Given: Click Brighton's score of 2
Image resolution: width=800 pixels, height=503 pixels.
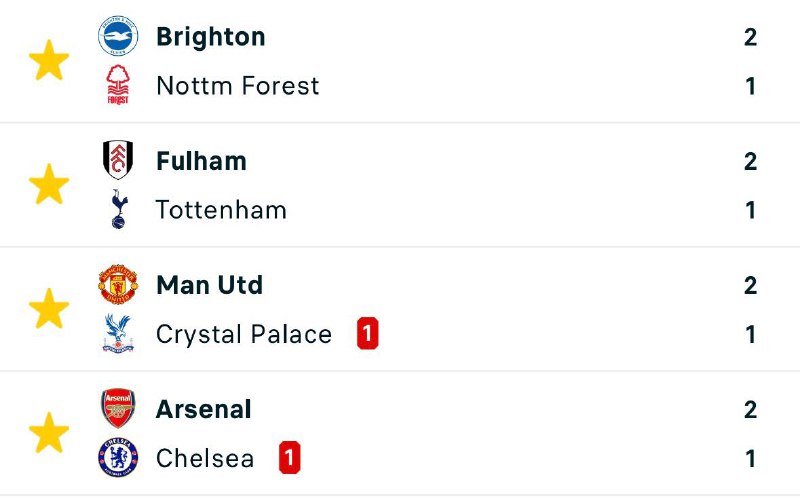Looking at the screenshot, I should pyautogui.click(x=751, y=38).
